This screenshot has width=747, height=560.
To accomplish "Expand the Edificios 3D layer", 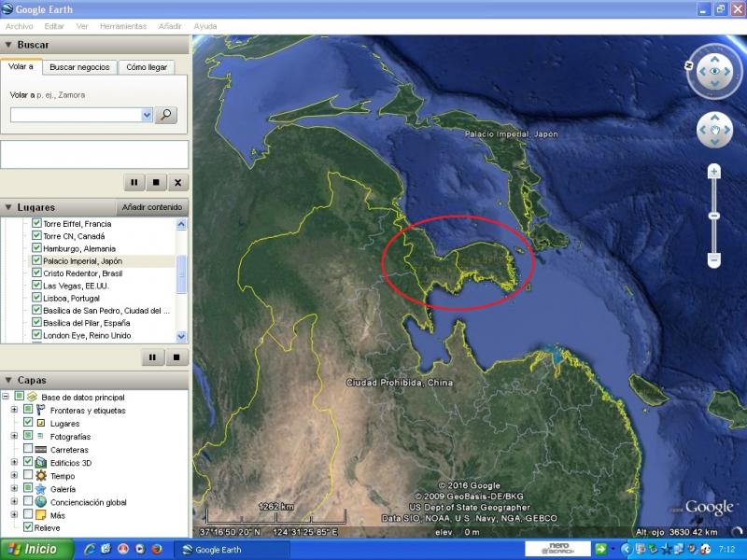I will (14, 462).
